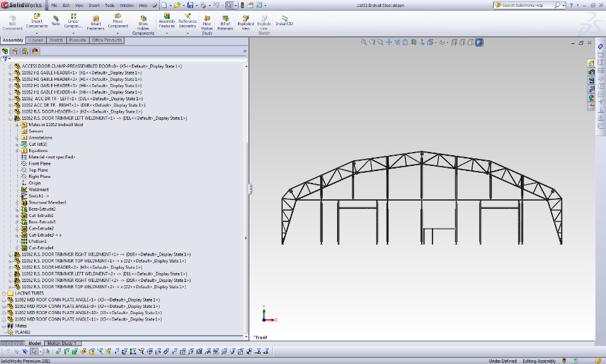This screenshot has height=364, width=606.
Task: Open the Appearances task pane icon
Action: coord(591,98)
